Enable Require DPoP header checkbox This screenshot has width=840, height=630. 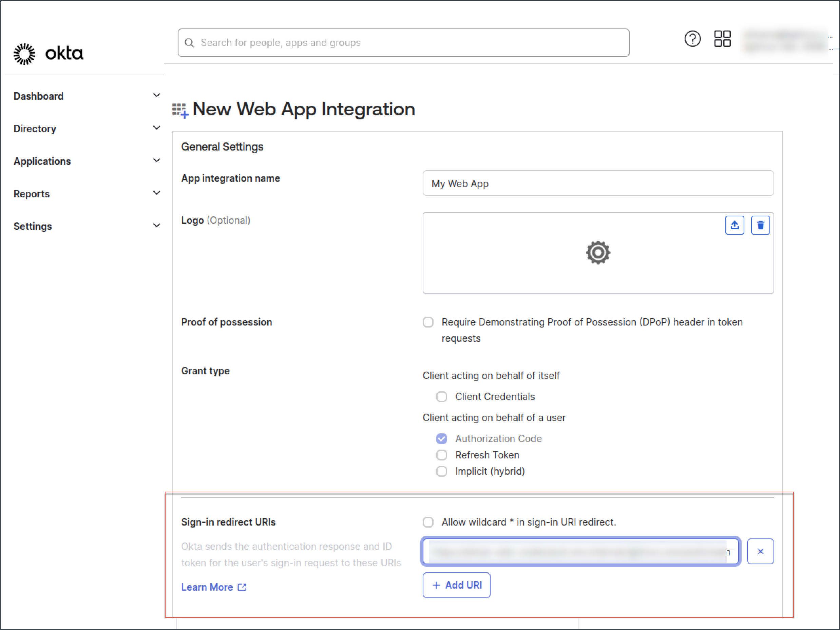point(428,322)
